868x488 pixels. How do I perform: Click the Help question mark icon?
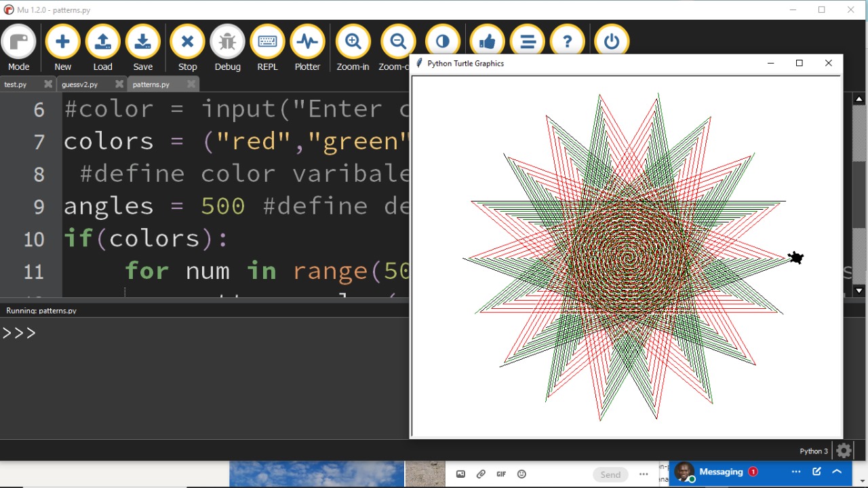point(567,42)
